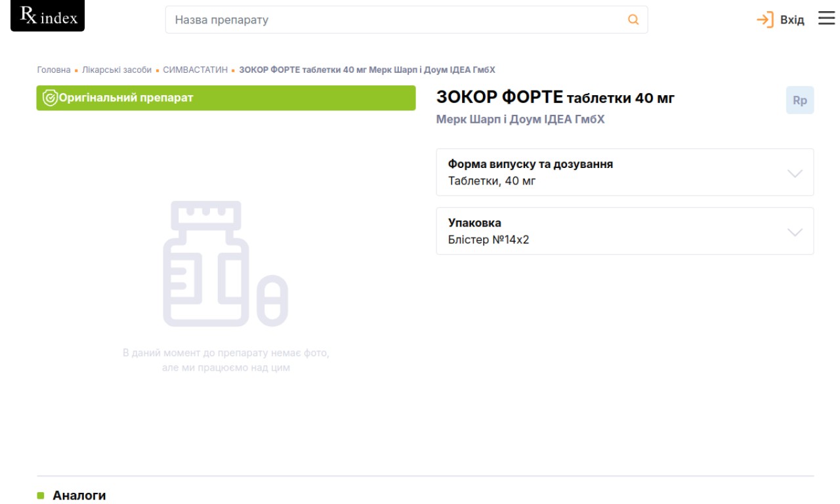Click the 'Таблетки, 40 мг' value
840x504 pixels.
coord(492,180)
